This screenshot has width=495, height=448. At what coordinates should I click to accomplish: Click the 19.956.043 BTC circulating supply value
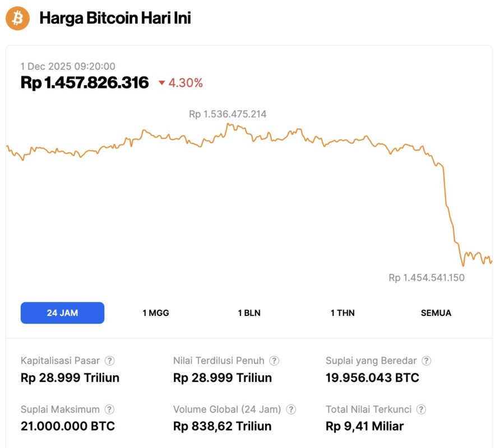click(372, 377)
